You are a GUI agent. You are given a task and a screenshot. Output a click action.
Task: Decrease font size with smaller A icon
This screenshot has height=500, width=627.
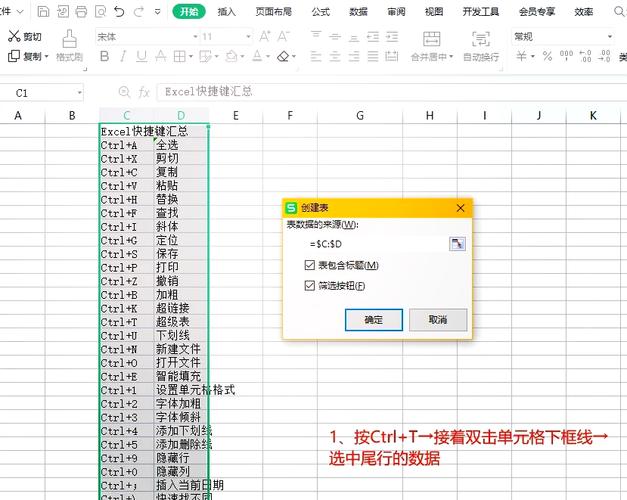coord(284,36)
